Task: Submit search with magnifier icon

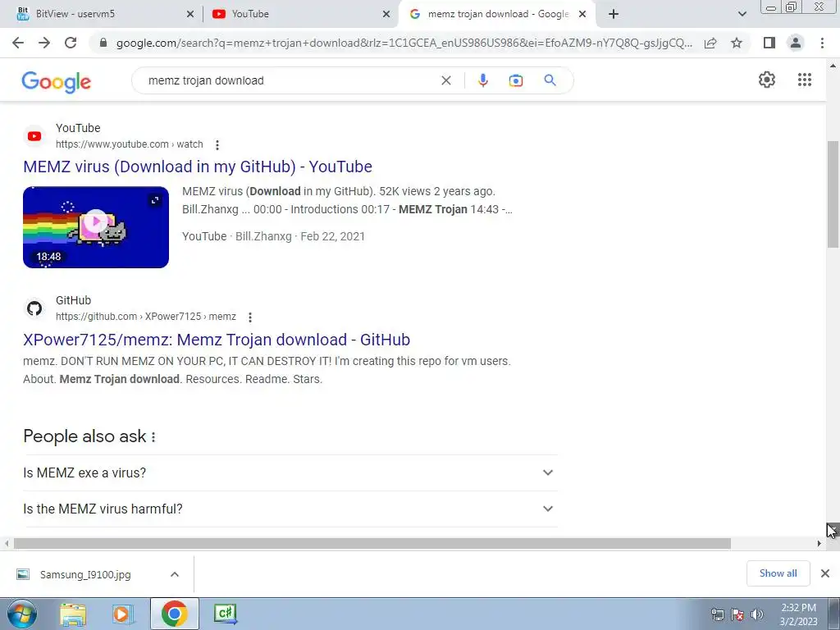Action: tap(550, 80)
